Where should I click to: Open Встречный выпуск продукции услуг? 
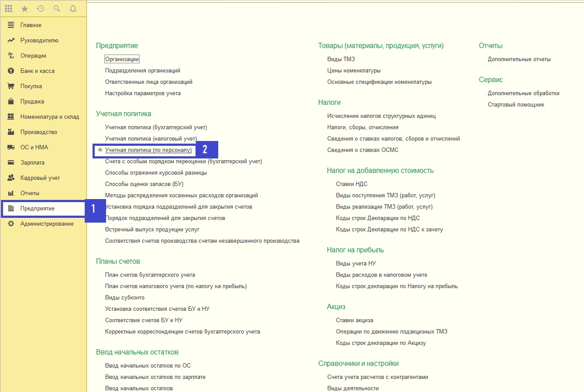152,229
